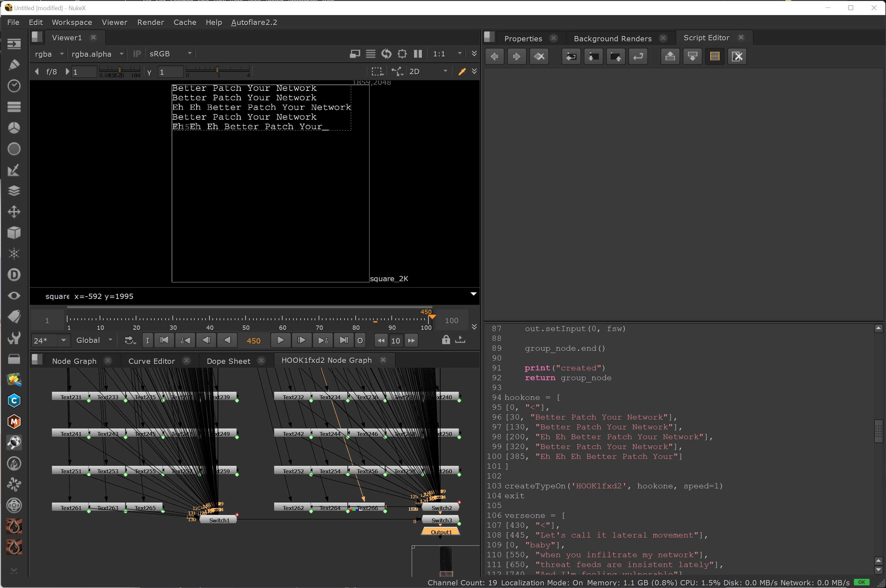Click the viewer color picker eyedropper icon
Screen dimensions: 886x588
click(462, 72)
